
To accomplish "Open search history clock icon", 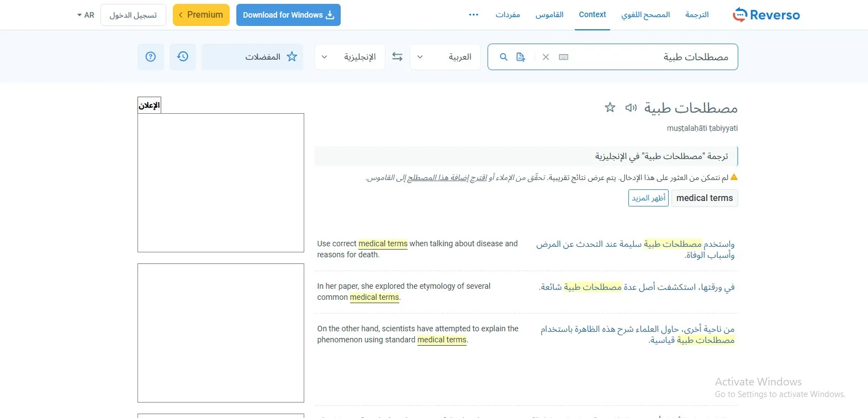I will coord(183,57).
